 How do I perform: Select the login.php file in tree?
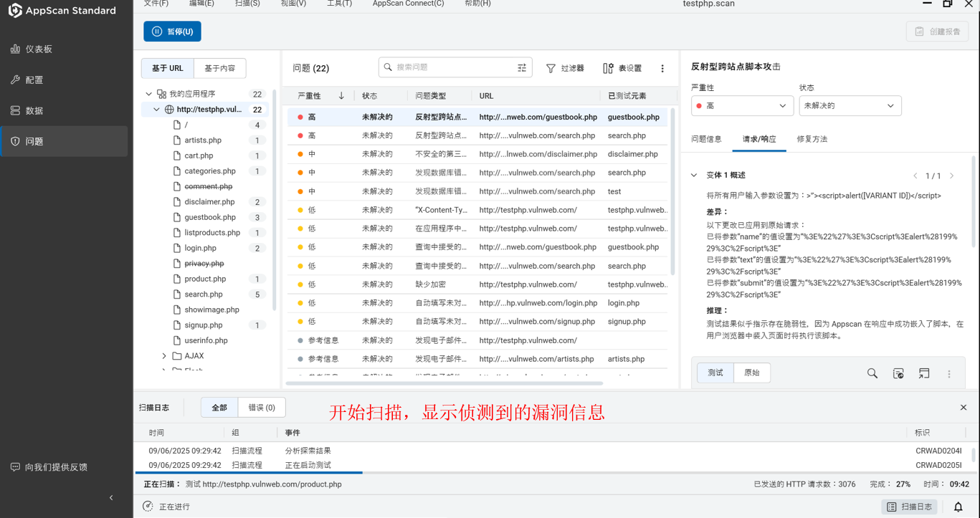[x=200, y=248]
